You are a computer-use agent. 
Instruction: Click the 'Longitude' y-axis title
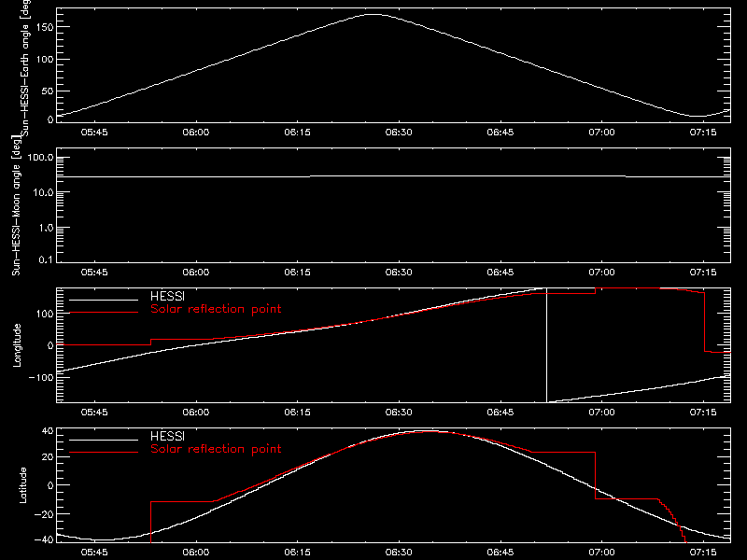coord(17,345)
